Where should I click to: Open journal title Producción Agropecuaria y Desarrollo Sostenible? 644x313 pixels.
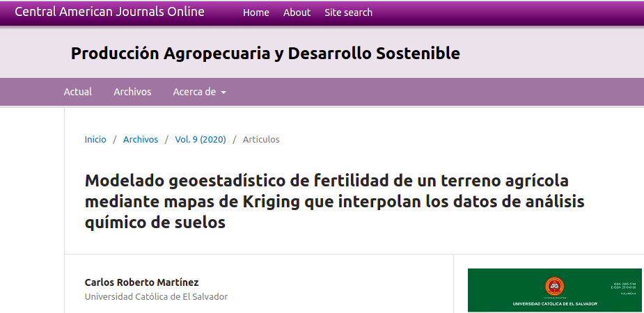(x=265, y=54)
